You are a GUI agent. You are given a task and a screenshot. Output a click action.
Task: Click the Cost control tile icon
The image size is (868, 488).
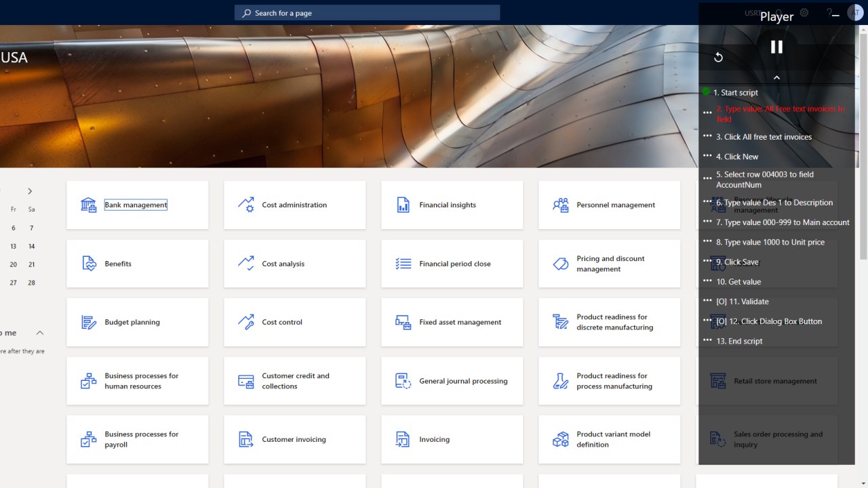246,322
